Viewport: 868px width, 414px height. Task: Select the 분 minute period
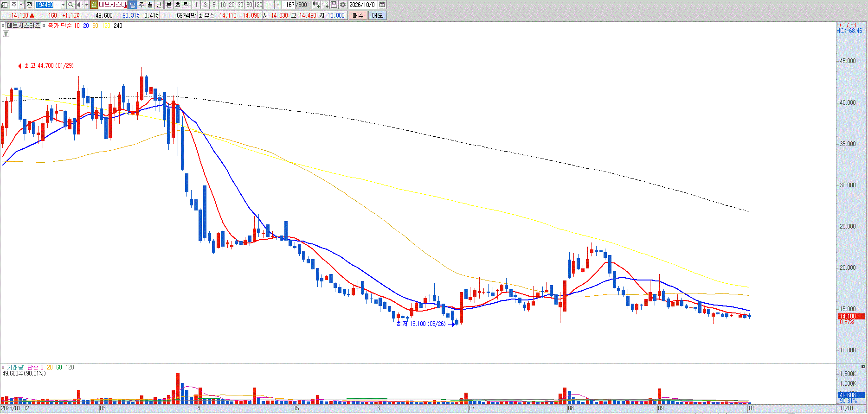(169, 5)
